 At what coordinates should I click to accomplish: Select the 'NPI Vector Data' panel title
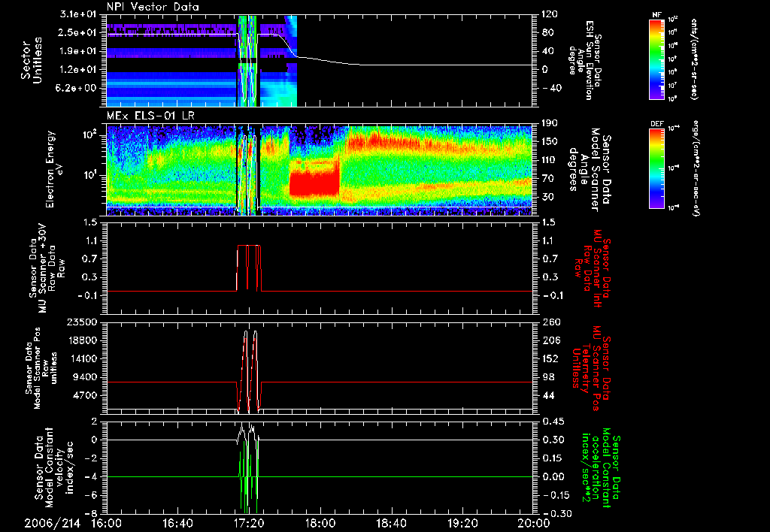click(x=153, y=7)
